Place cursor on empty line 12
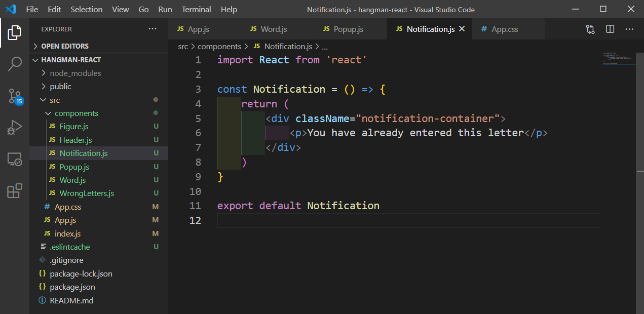644x314 pixels. (x=408, y=220)
